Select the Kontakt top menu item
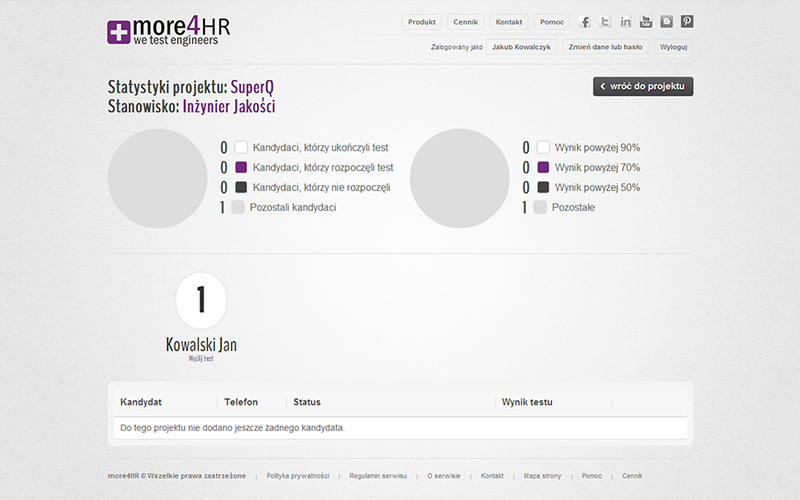 click(509, 22)
